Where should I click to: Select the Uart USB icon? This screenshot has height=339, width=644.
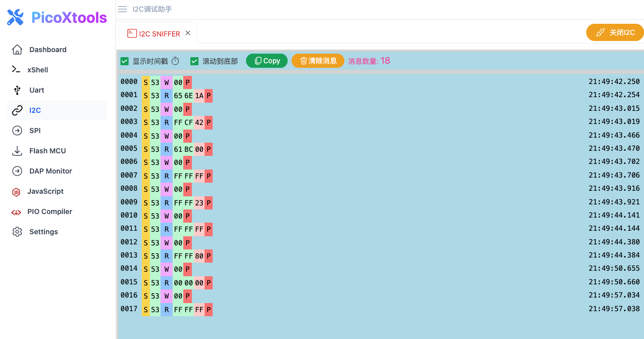(18, 90)
